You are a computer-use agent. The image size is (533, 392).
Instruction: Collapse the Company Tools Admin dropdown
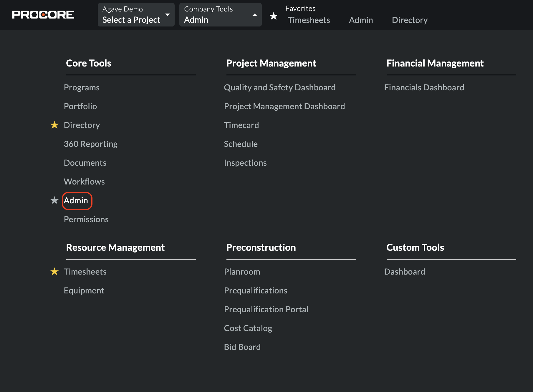(221, 15)
